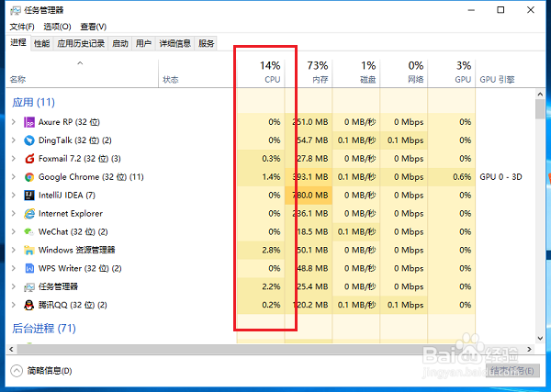Click the GPU 0 - 3D engine cell

click(x=500, y=177)
